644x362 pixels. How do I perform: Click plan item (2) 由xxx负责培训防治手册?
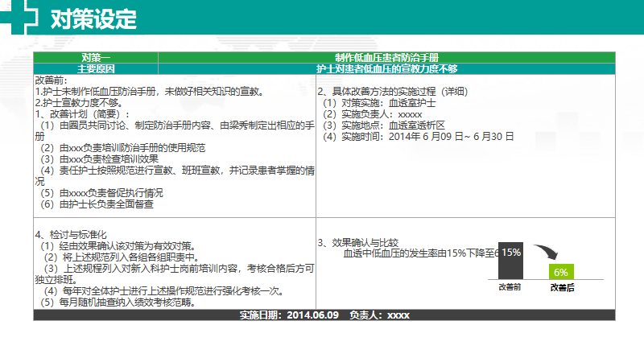(x=123, y=148)
